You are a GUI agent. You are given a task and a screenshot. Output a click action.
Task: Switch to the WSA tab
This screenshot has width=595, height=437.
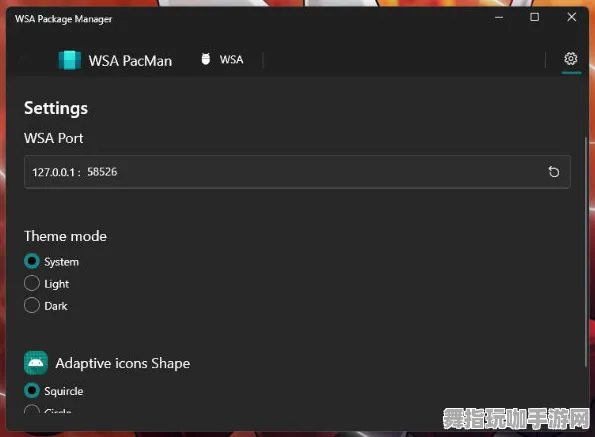coord(222,60)
